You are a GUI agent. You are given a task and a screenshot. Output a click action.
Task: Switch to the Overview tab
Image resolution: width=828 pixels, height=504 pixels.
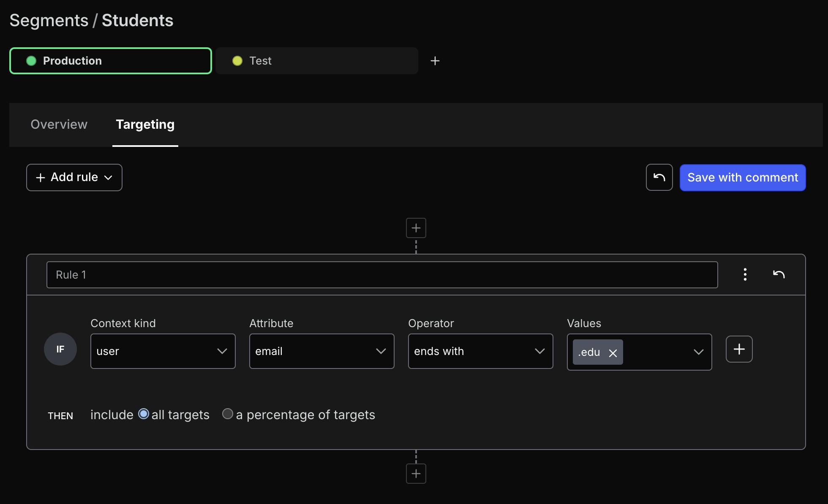59,125
